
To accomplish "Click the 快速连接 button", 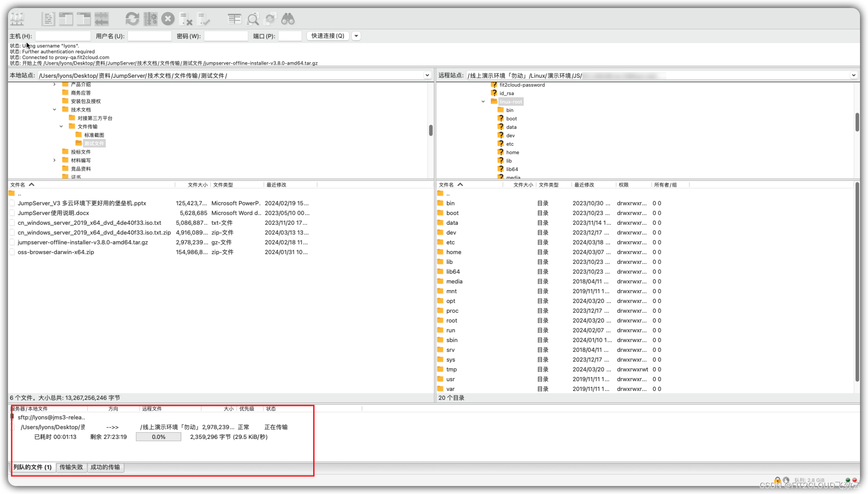I will coord(328,36).
